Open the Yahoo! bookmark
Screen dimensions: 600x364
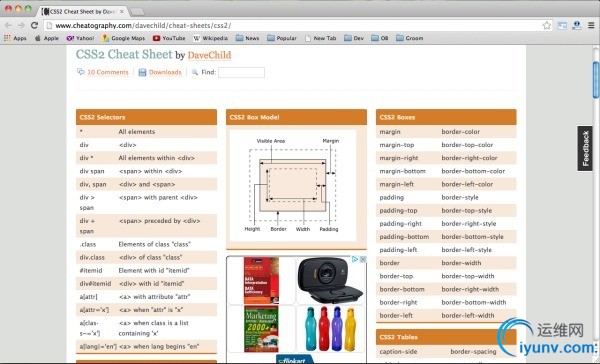point(80,38)
